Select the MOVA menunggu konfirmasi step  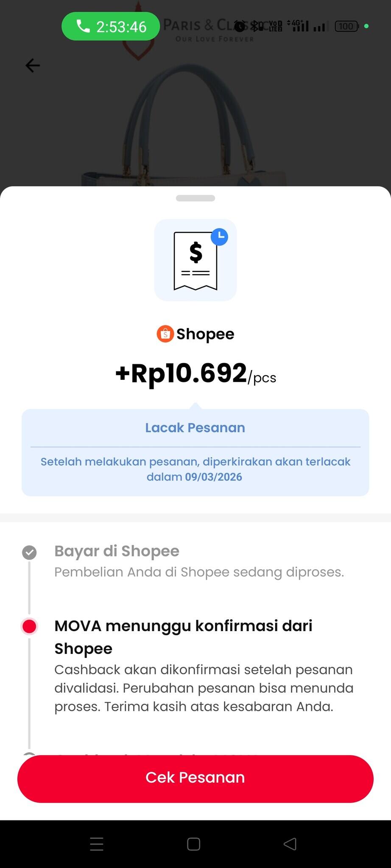click(x=183, y=637)
